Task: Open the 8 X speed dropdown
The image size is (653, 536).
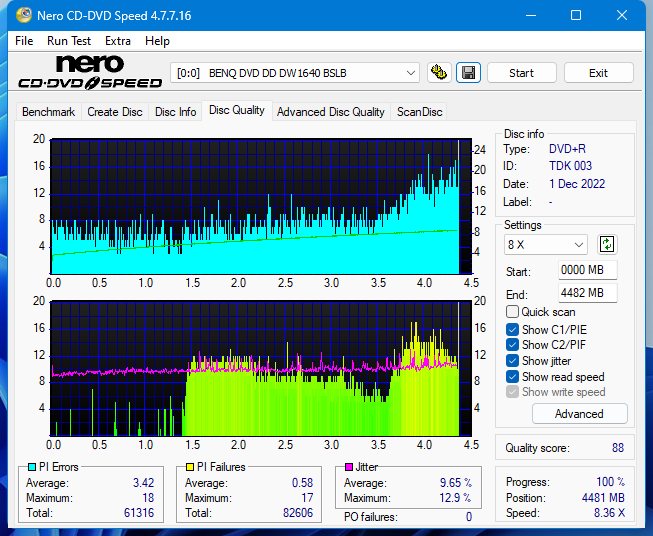Action: [546, 244]
